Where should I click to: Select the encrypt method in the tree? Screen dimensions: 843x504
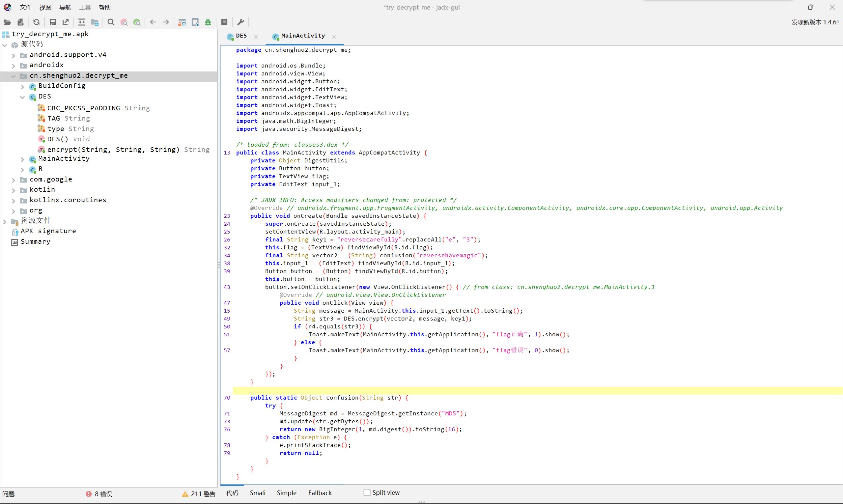128,150
